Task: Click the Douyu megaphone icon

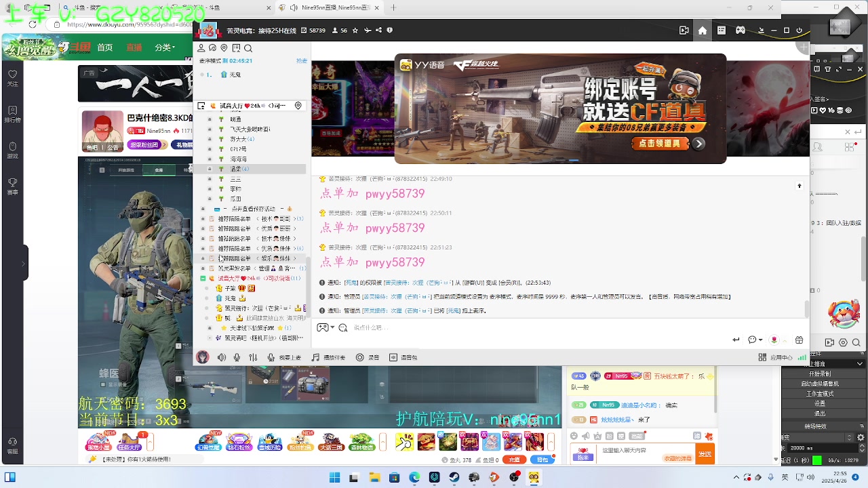Action: (585, 436)
